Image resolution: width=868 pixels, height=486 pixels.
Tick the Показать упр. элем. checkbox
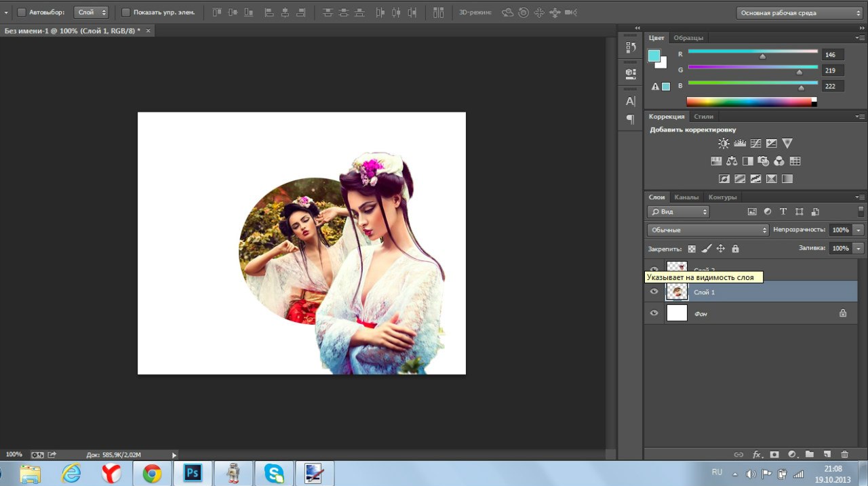click(x=125, y=12)
